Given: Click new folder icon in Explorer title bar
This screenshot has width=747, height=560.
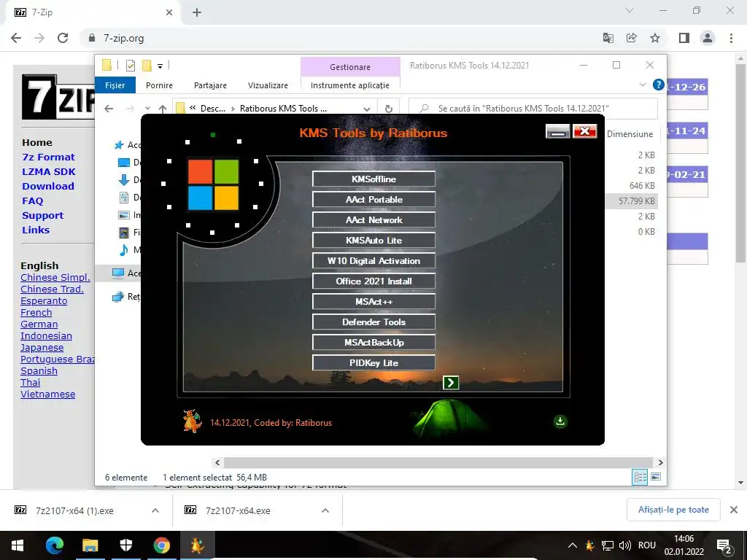Looking at the screenshot, I should (147, 65).
